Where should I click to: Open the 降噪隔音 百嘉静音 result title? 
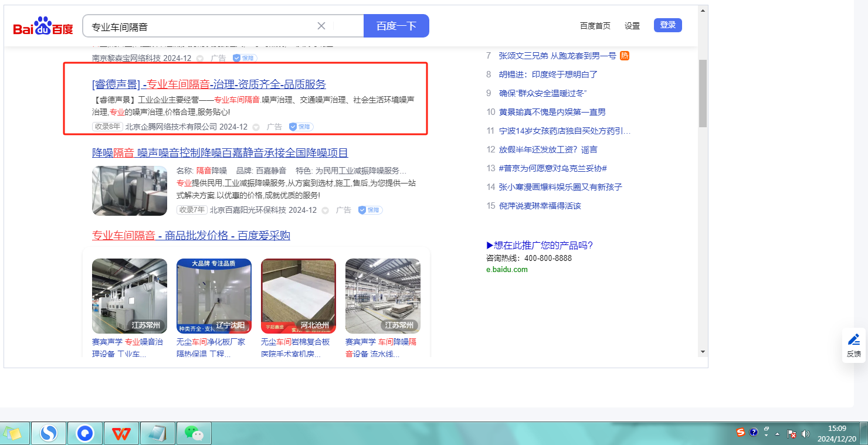click(220, 153)
